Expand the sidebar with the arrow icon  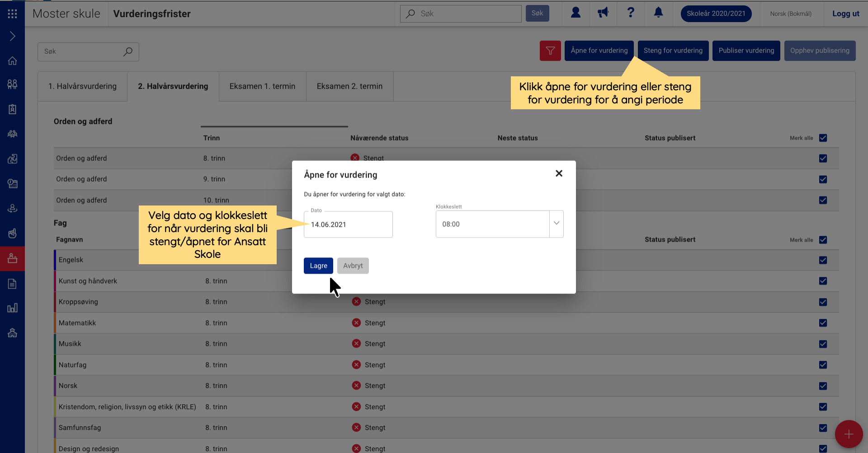[12, 36]
